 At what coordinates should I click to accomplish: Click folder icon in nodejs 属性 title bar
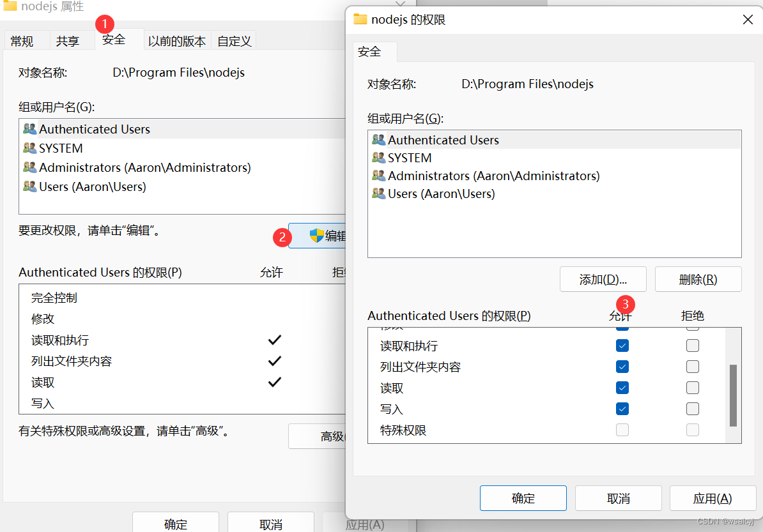[x=10, y=6]
